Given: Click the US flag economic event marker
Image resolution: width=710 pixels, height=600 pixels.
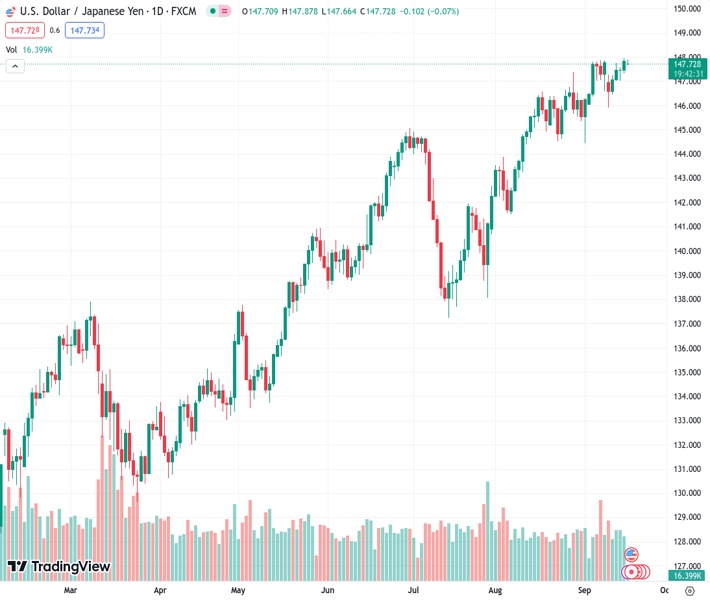Looking at the screenshot, I should [x=631, y=554].
